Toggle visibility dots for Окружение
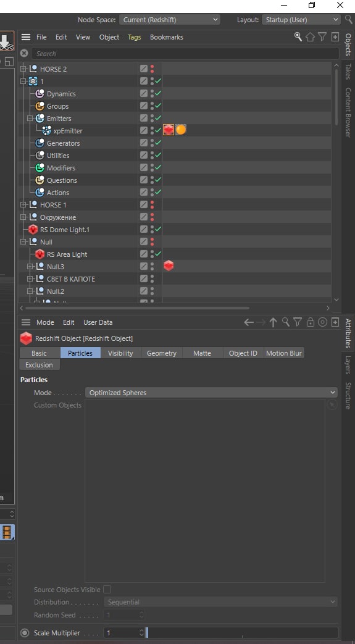Screen dimensions: 355x644 152,217
